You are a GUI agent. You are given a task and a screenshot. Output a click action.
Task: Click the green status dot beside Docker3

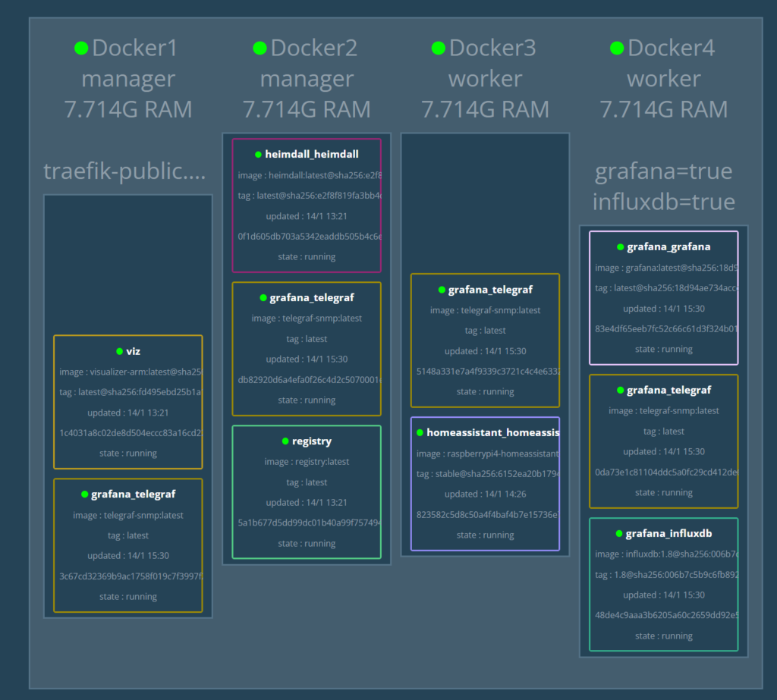[438, 48]
